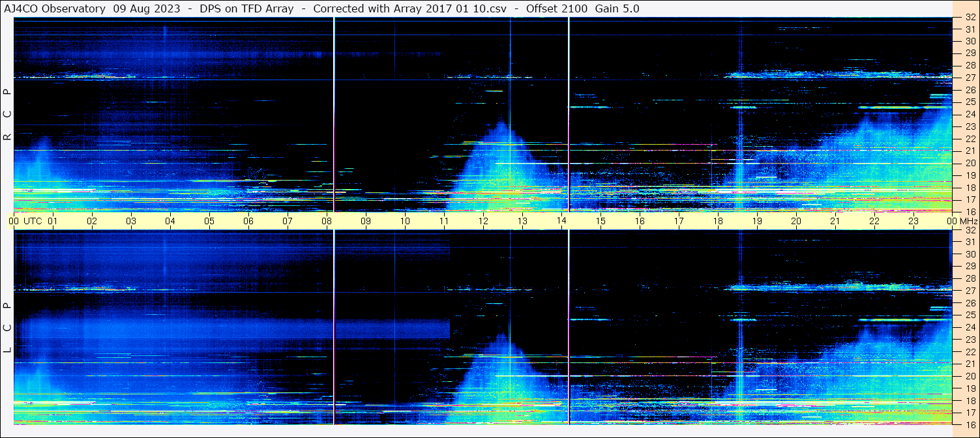This screenshot has height=438, width=980.
Task: Select hour "13" on the time axis
Action: coord(522,221)
